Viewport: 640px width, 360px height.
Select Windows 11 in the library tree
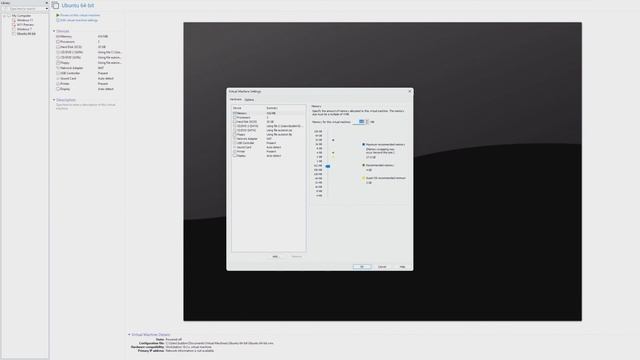click(x=25, y=20)
